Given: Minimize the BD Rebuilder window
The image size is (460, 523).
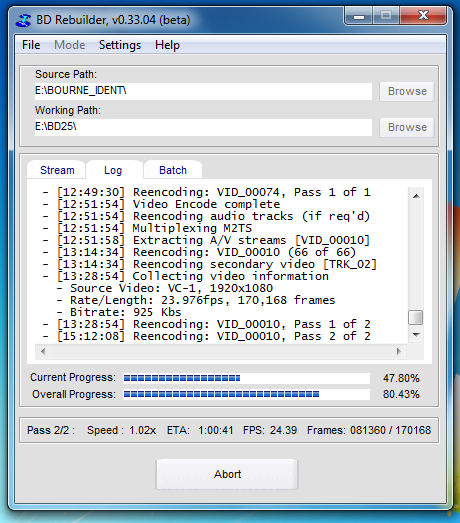Looking at the screenshot, I should (359, 16).
